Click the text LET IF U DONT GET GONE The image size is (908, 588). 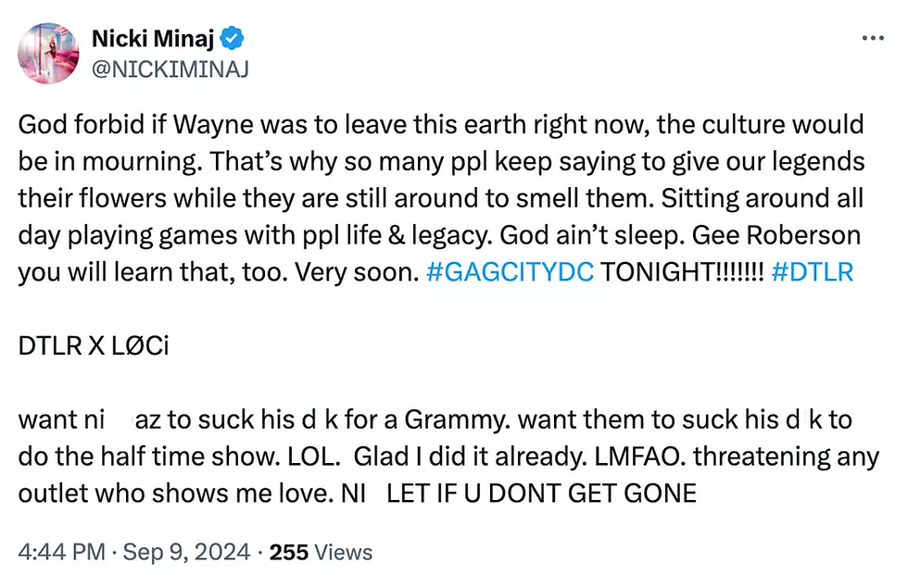541,493
